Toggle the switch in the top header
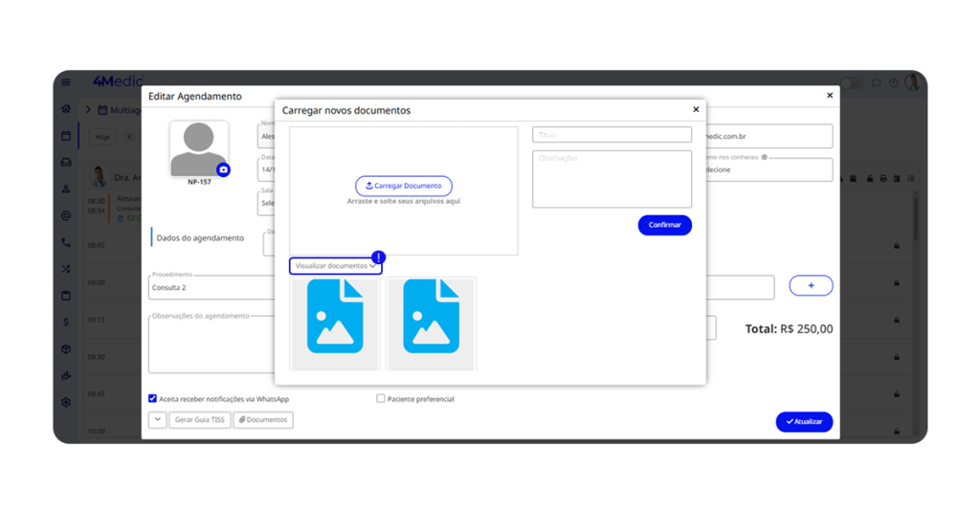Image resolution: width=980 pixels, height=514 pixels. [851, 83]
